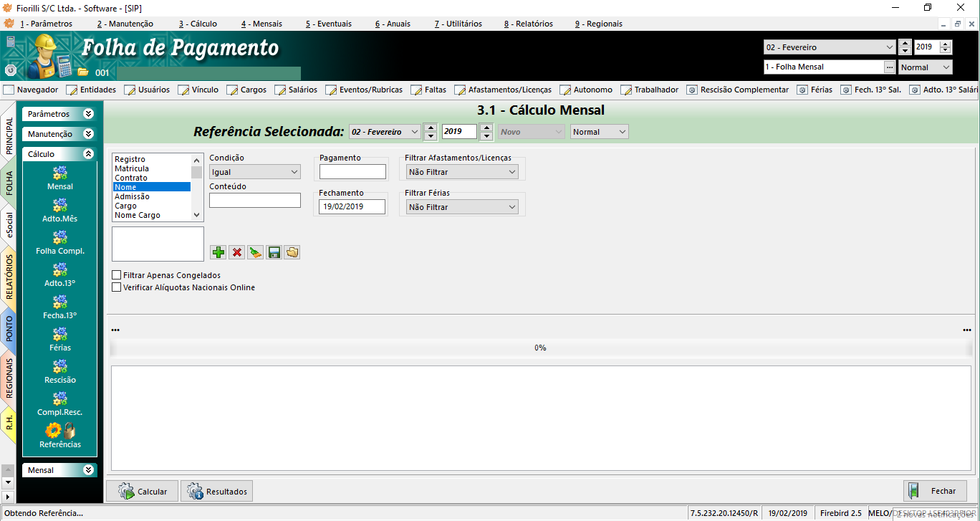Viewport: 980px width, 521px height.
Task: Click the floppy disk save-filter icon
Action: click(274, 252)
